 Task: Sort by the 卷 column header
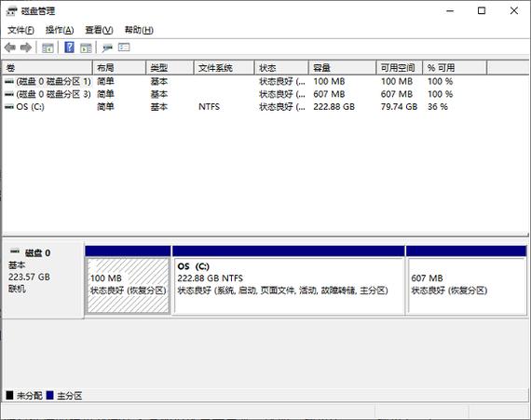coord(48,68)
